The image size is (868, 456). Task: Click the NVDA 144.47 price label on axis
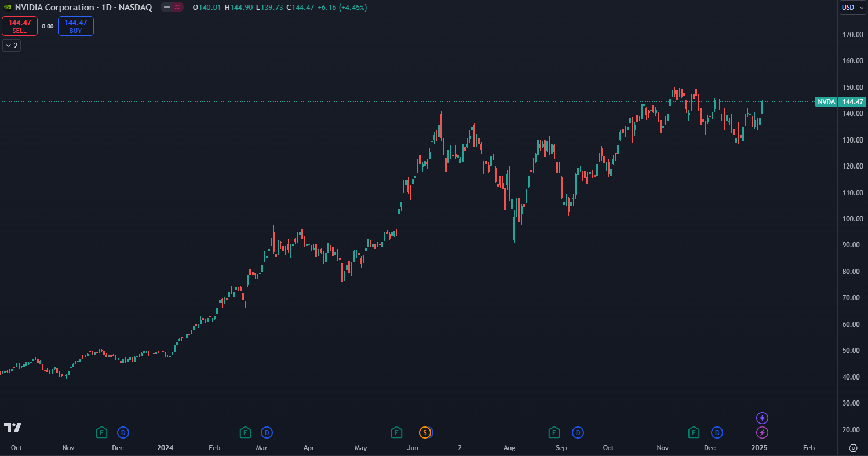pyautogui.click(x=840, y=102)
